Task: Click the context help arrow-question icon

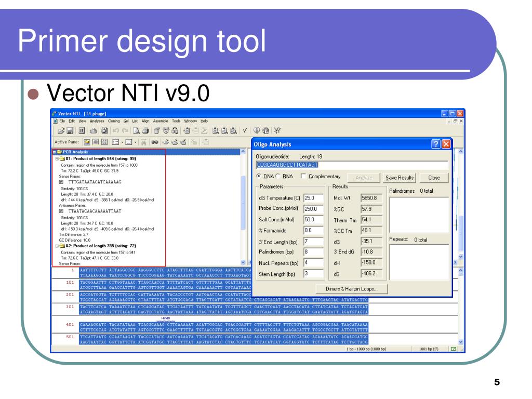Action: (277, 130)
